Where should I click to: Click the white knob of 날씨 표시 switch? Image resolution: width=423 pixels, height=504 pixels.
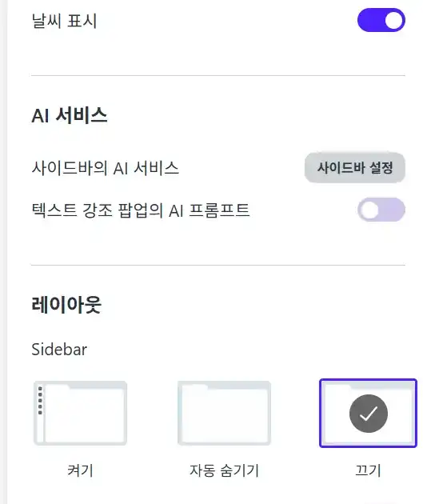[x=393, y=21]
